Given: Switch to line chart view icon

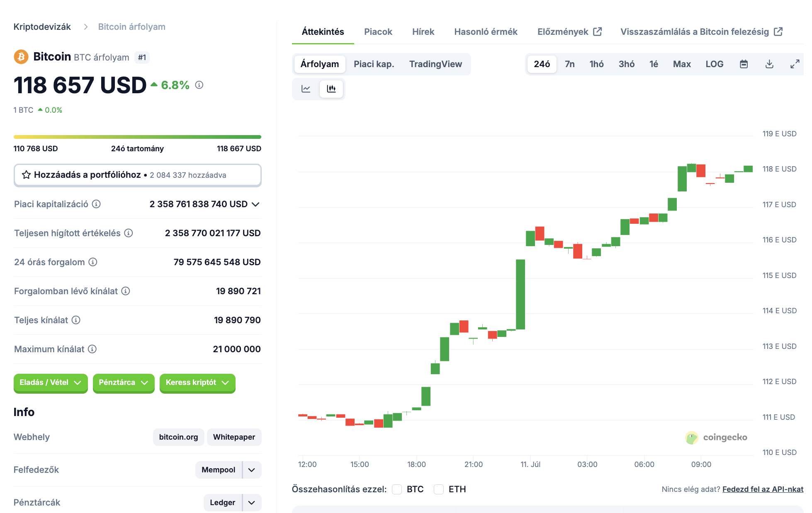Looking at the screenshot, I should click(306, 89).
